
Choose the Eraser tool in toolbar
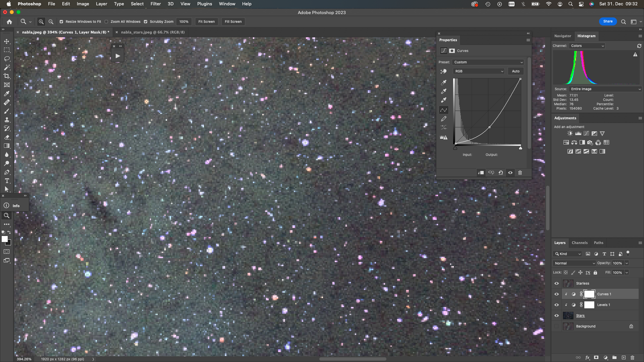pyautogui.click(x=7, y=137)
